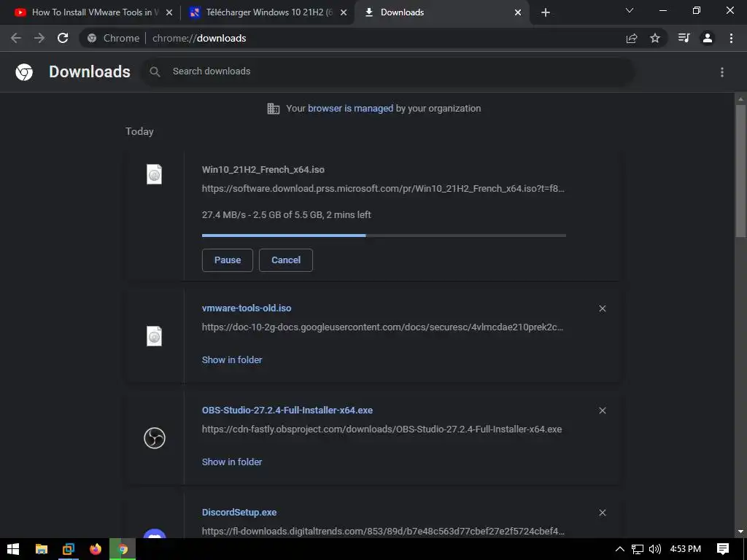Click the 4:53 PM taskbar clock
Image resolution: width=747 pixels, height=560 pixels.
point(686,549)
